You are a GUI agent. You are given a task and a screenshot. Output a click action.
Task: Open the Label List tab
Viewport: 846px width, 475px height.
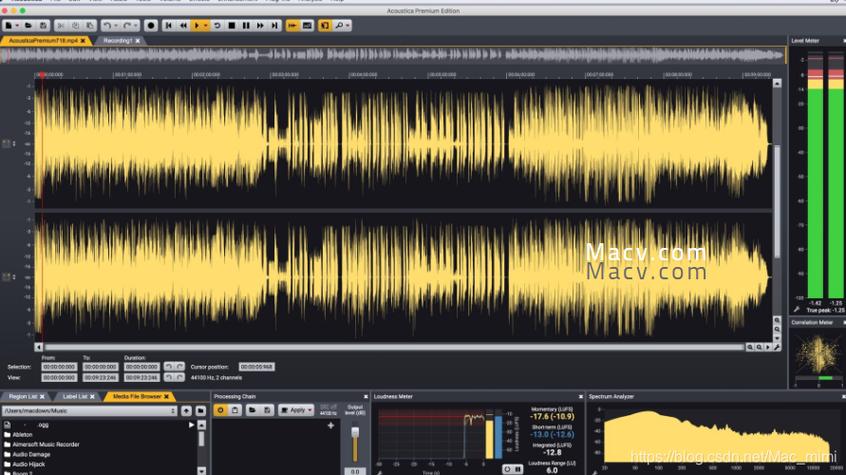tap(74, 396)
